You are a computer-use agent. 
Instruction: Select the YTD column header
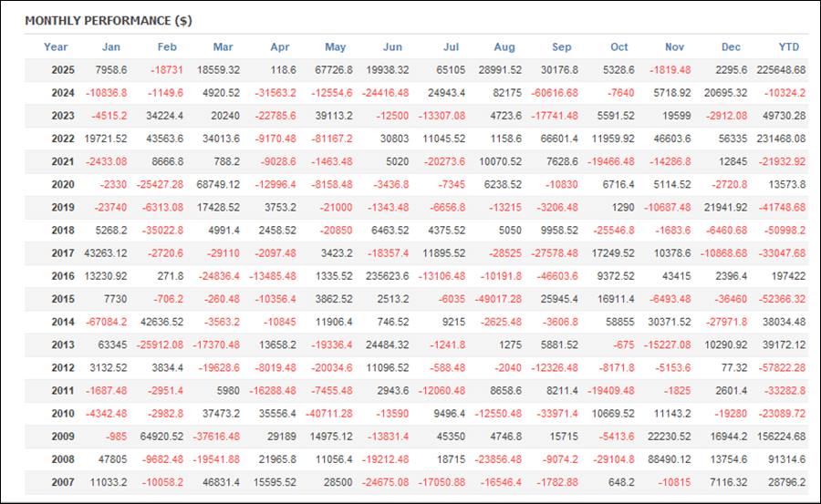click(788, 47)
